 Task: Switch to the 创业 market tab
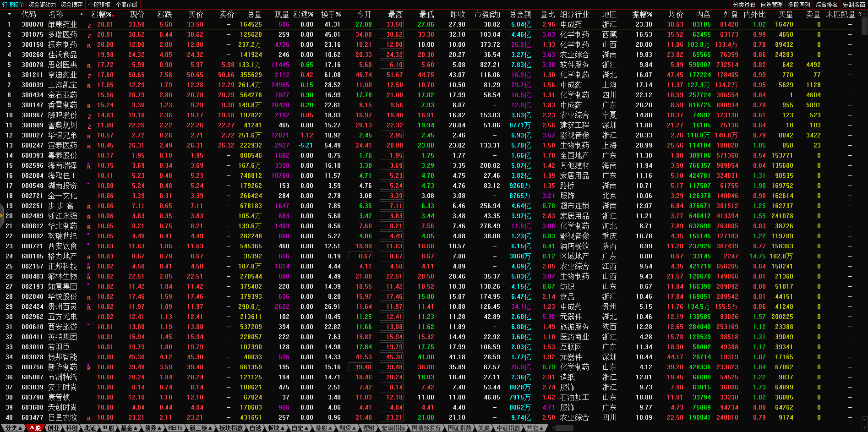tap(54, 428)
